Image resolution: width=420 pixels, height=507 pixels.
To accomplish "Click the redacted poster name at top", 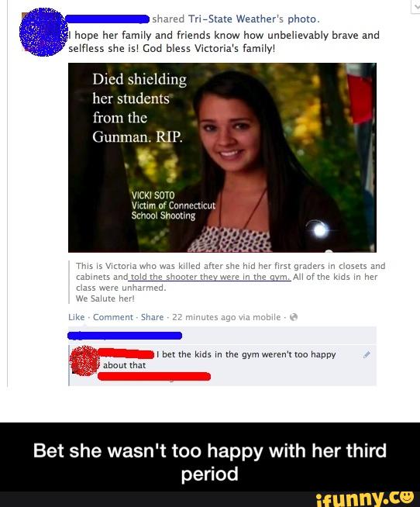I will 108,19.
